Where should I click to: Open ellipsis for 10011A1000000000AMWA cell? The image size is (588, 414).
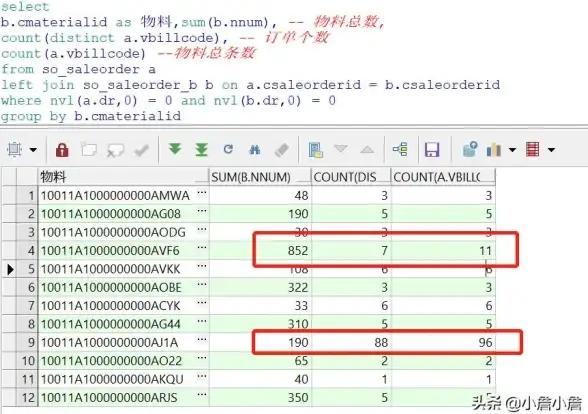pyautogui.click(x=202, y=193)
